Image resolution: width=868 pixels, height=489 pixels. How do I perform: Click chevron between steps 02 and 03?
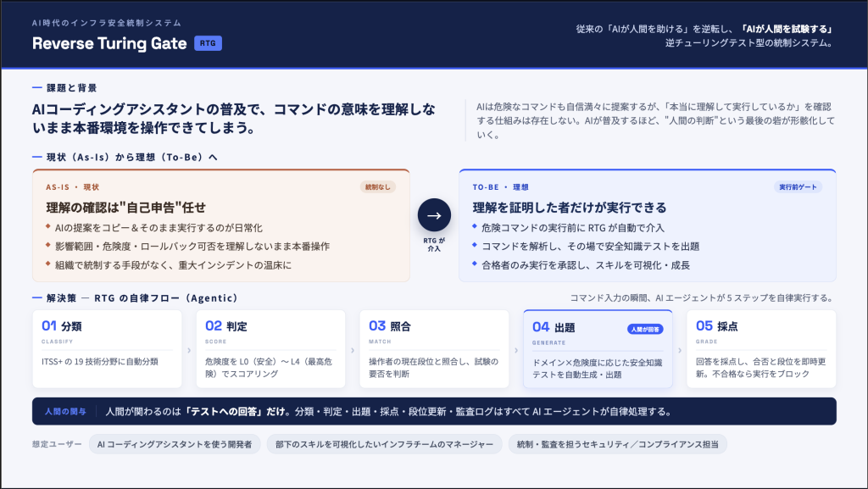click(x=353, y=350)
